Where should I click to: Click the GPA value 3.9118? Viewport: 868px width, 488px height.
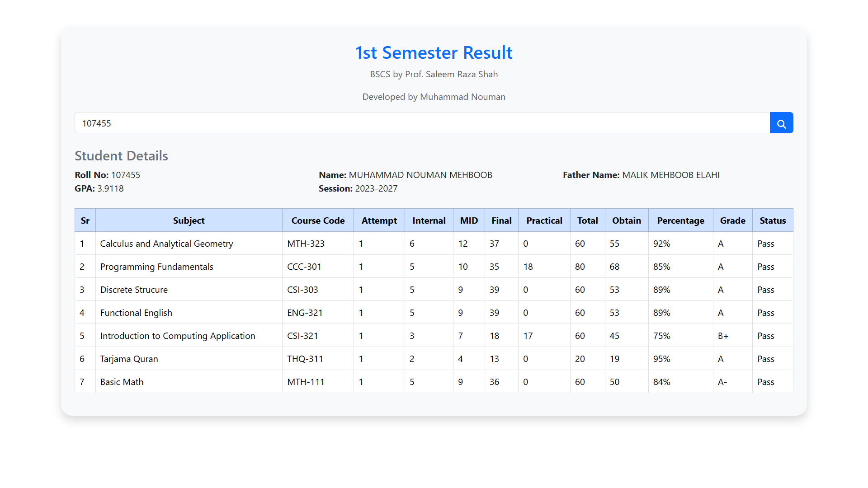click(x=110, y=188)
